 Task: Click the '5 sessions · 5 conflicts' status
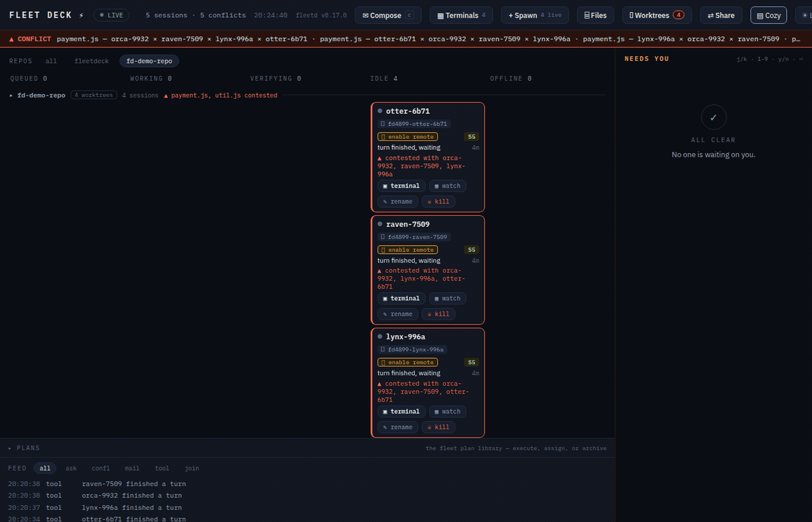pyautogui.click(x=196, y=15)
